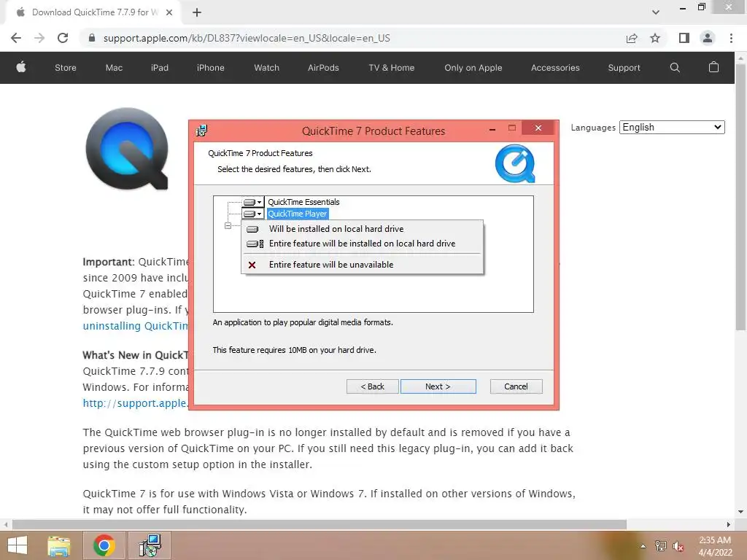Click the Apple logo in the navigation bar
This screenshot has height=560, width=747.
[x=21, y=67]
